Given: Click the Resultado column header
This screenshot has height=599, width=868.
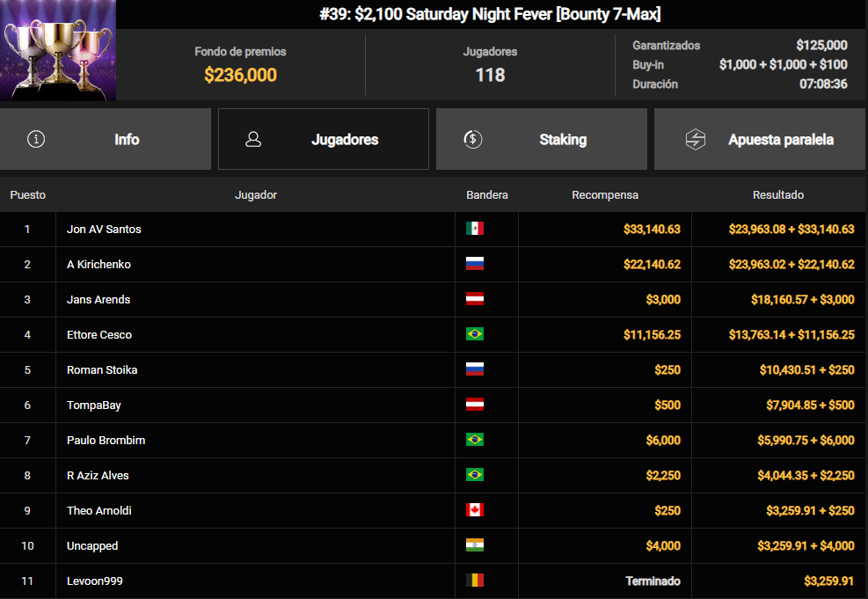Looking at the screenshot, I should [777, 195].
